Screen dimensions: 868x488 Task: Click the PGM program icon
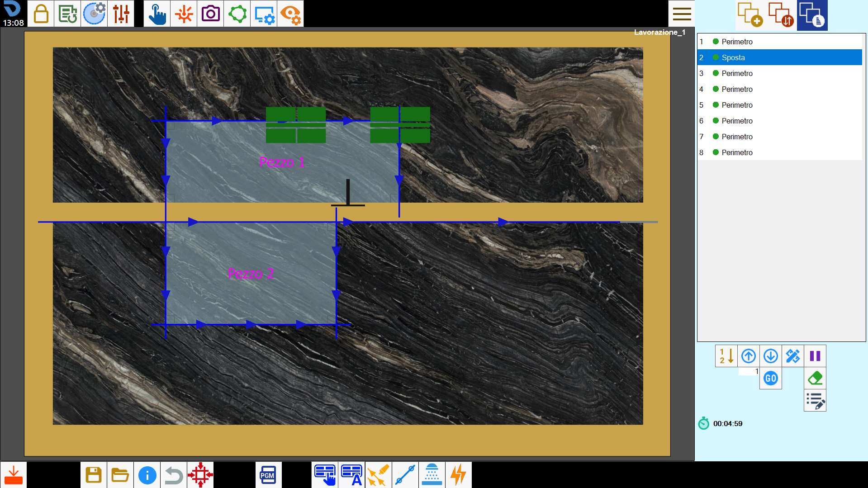pyautogui.click(x=268, y=475)
